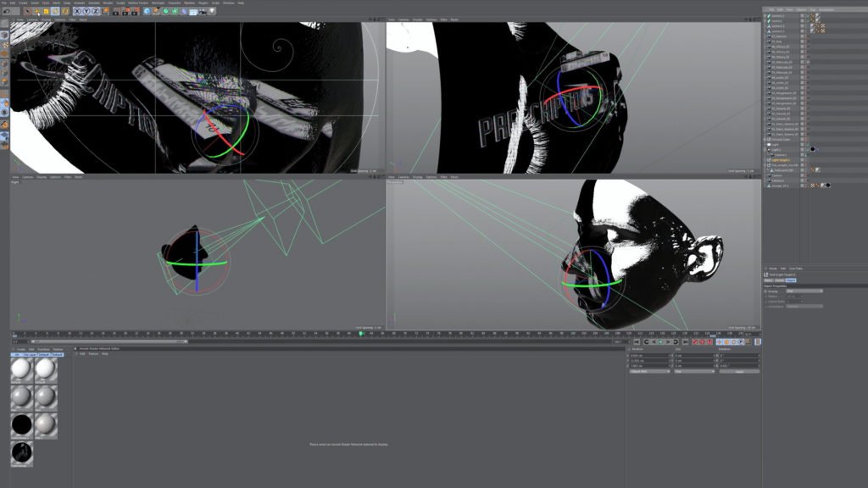Image resolution: width=868 pixels, height=488 pixels.
Task: Click the Make Editable icon
Action: (x=4, y=24)
